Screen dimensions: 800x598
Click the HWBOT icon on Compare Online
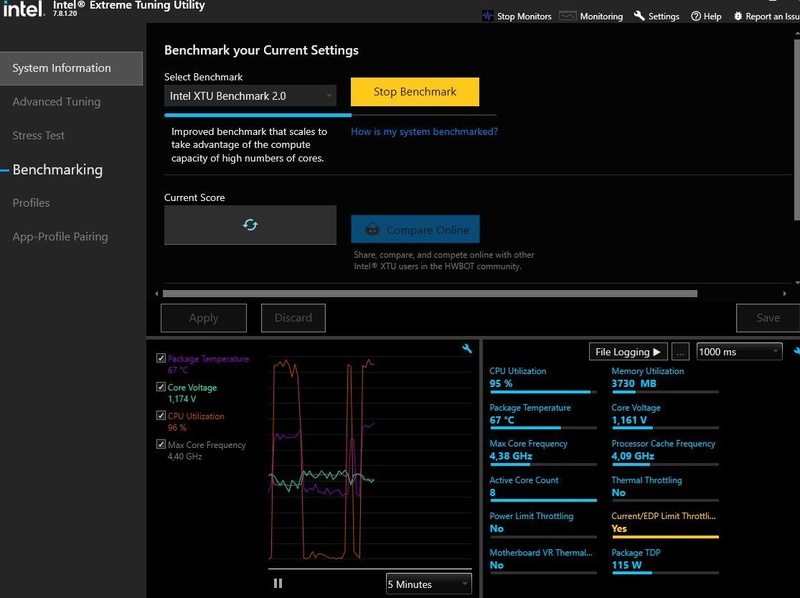click(372, 230)
